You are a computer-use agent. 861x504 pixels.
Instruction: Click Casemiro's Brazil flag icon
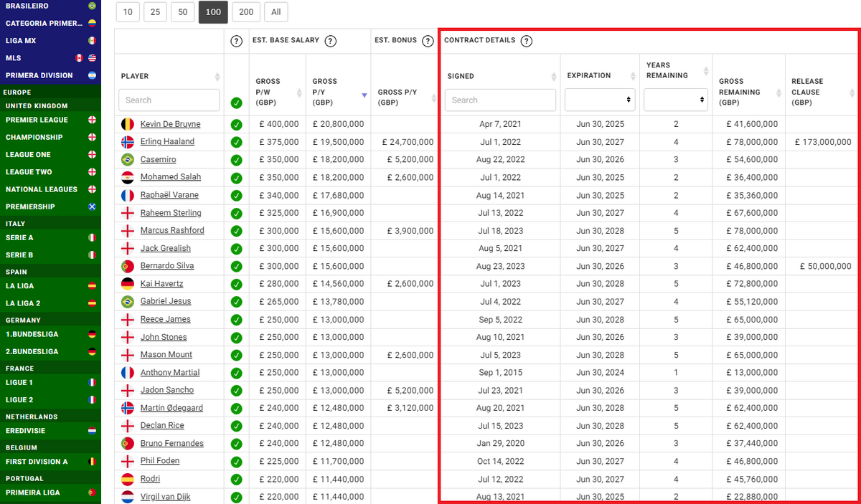pos(128,159)
